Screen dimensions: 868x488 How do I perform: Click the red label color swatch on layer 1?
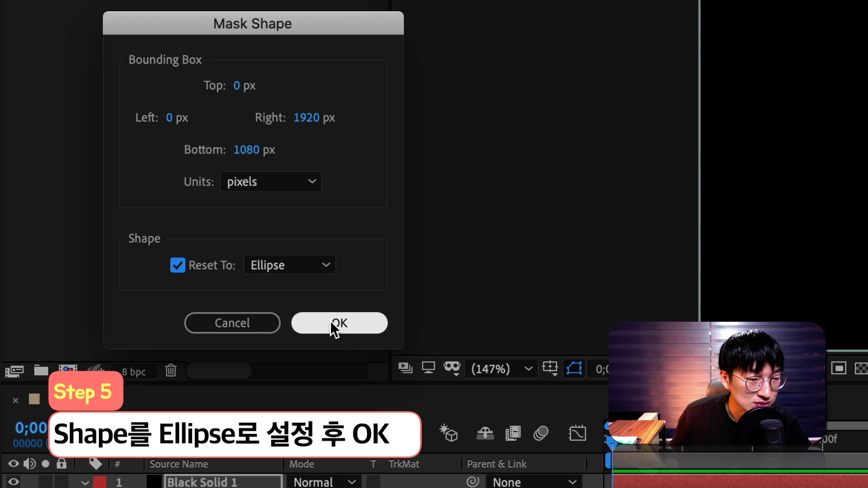99,482
